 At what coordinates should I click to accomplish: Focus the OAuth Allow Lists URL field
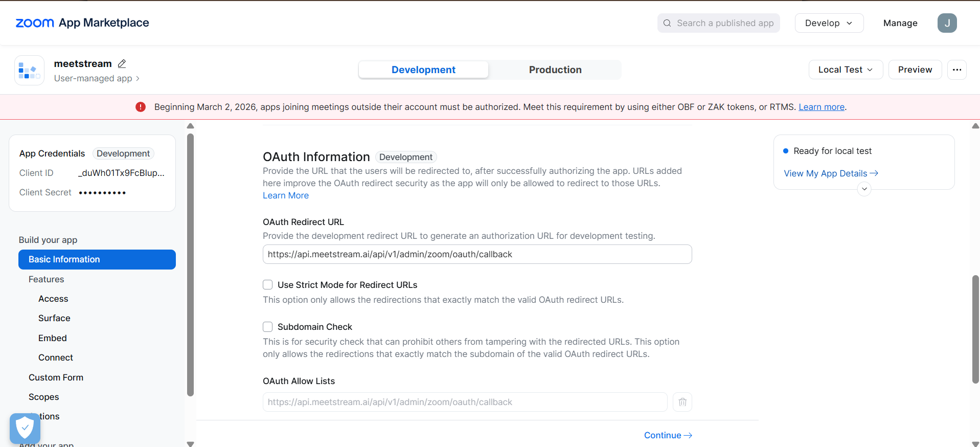click(465, 402)
